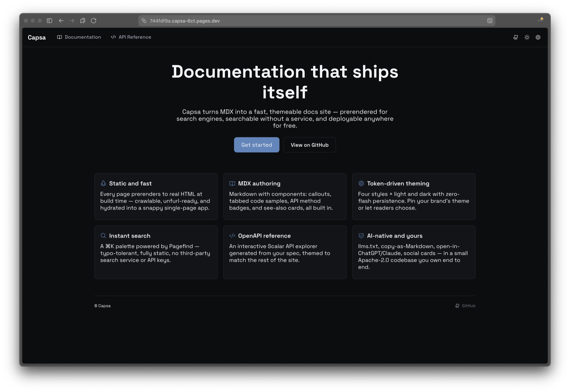570x392 pixels.
Task: Click the reader view icon in address bar
Action: 490,21
